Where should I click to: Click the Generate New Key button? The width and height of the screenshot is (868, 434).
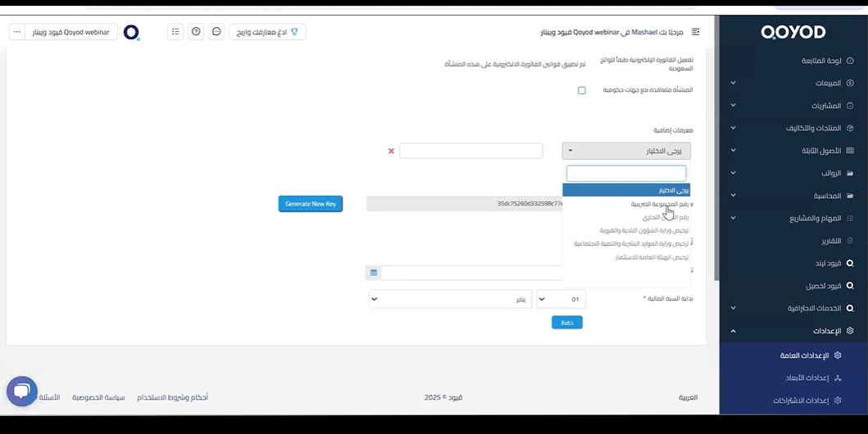311,204
